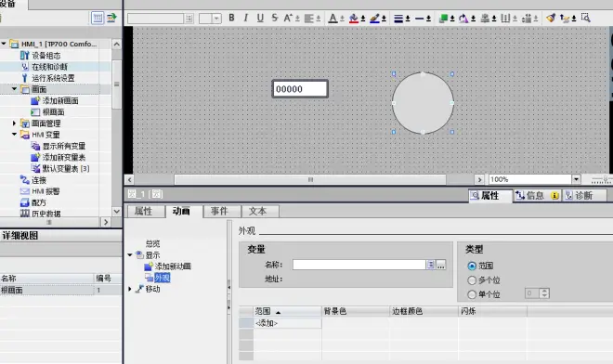Toggle italic formatting
This screenshot has height=364, width=613.
246,18
